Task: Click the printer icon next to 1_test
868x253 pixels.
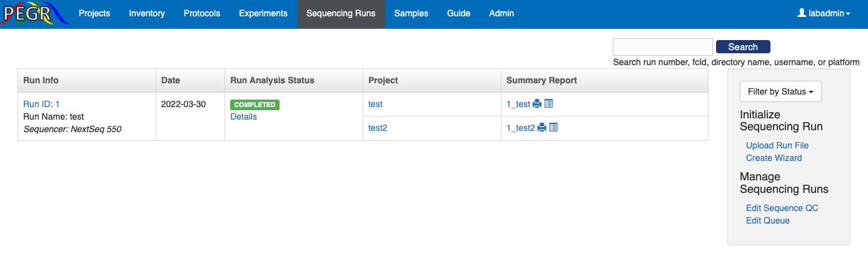Action: pyautogui.click(x=537, y=104)
